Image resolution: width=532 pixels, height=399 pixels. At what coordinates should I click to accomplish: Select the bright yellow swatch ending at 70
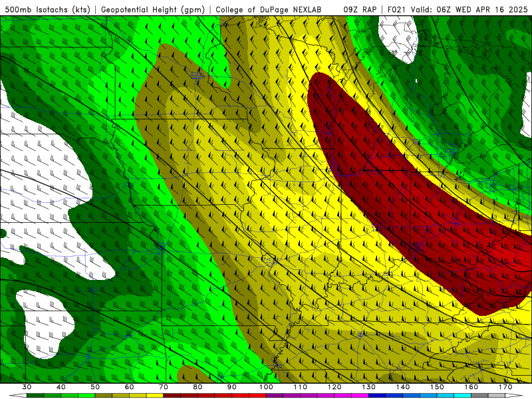(x=155, y=395)
